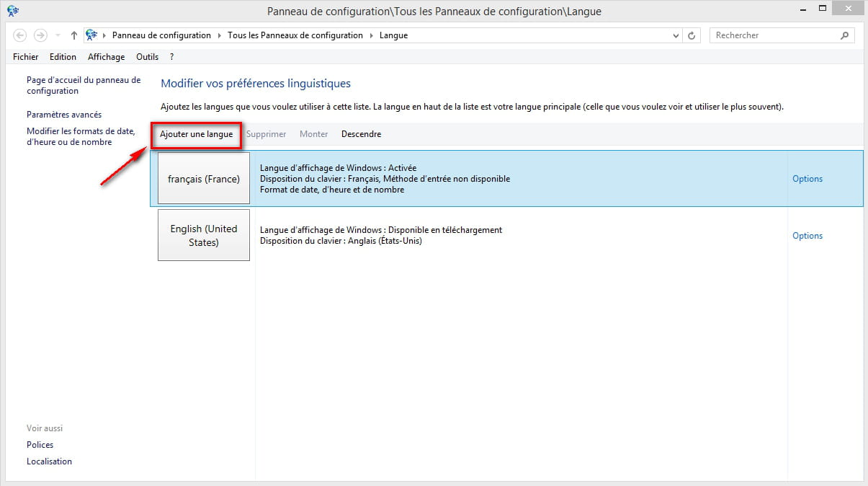Click Panneau de configuration breadcrumb
The width and height of the screenshot is (868, 486).
[x=161, y=35]
